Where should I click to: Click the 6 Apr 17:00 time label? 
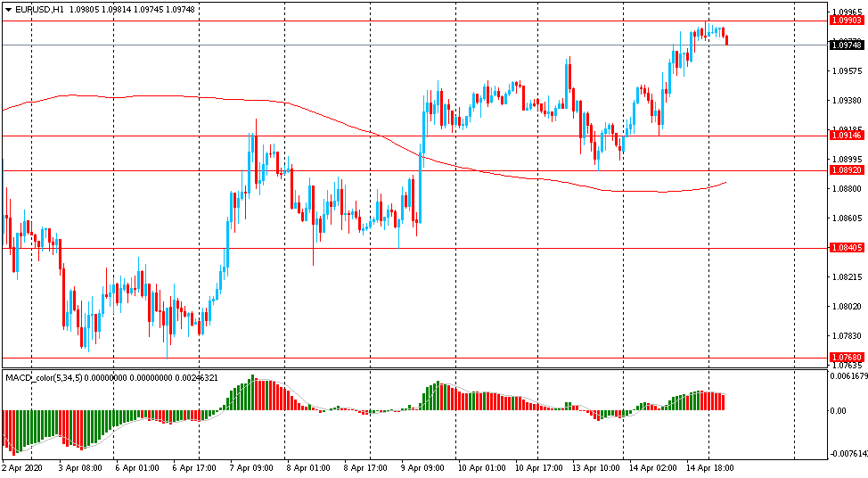(x=194, y=468)
